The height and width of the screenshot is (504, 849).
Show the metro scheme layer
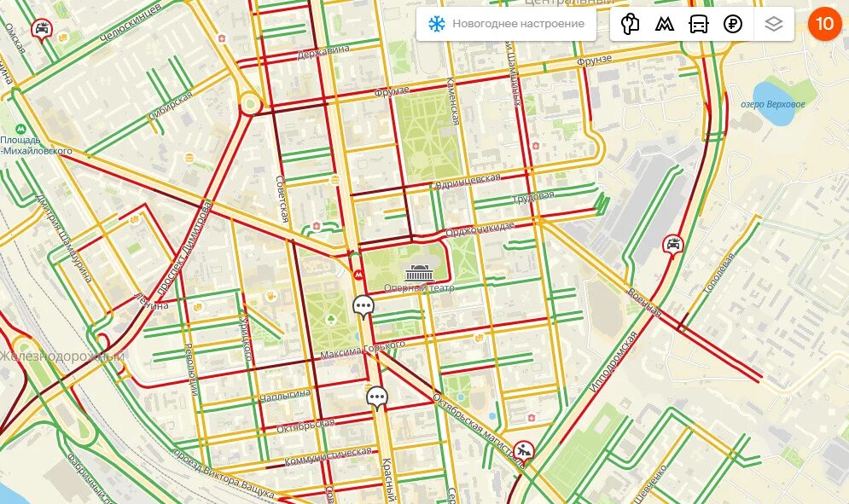(665, 25)
